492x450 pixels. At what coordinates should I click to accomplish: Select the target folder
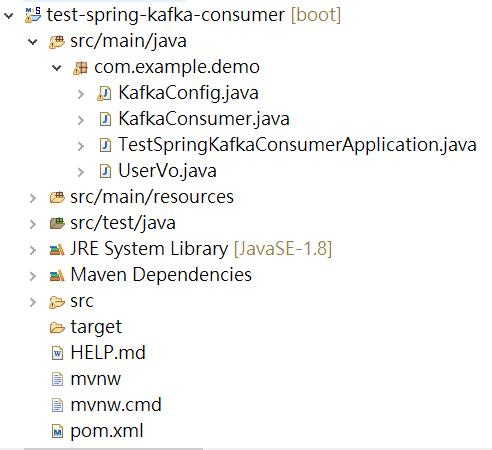pos(96,327)
